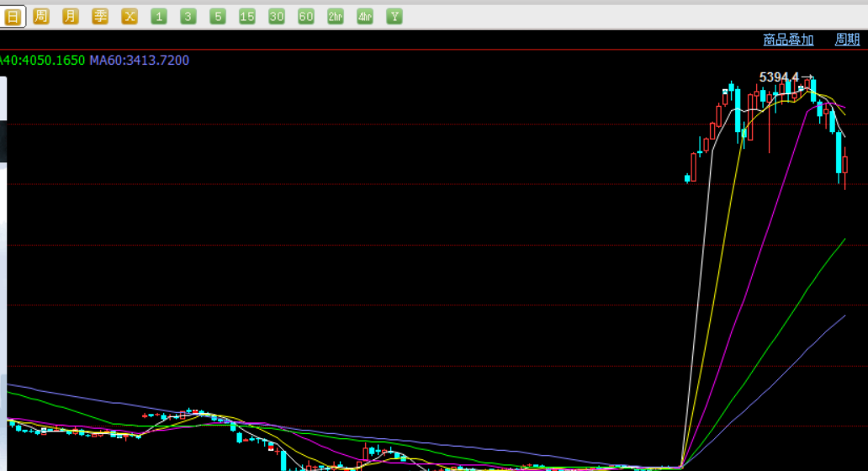
Task: Click the 周期 period link
Action: click(847, 40)
